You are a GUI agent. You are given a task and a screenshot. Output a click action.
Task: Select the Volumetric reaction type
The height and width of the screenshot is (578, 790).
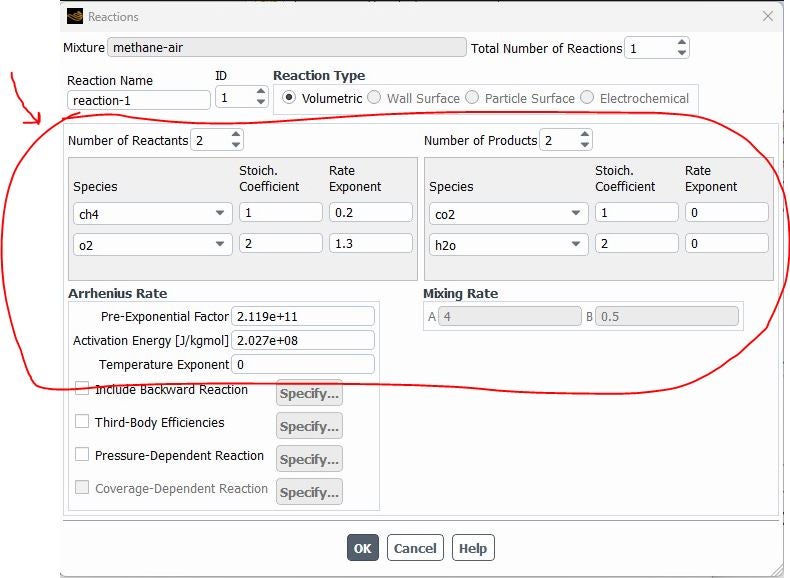[x=290, y=98]
